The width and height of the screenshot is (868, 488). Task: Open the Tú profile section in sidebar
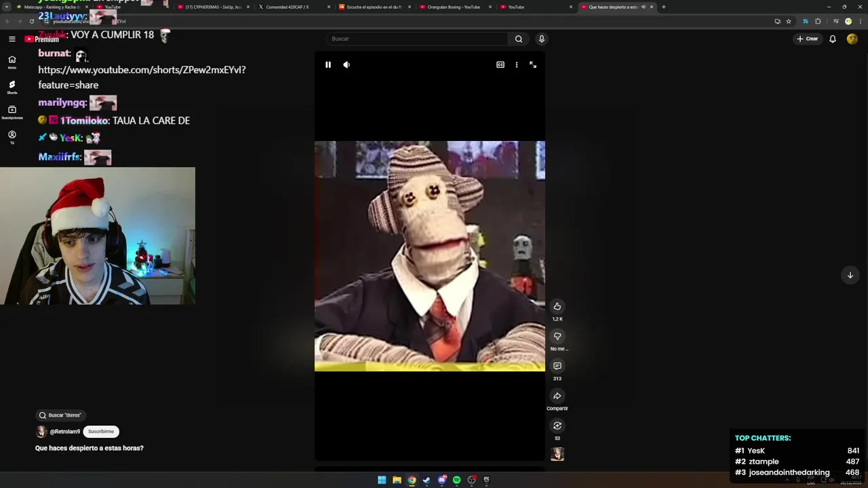(x=12, y=137)
